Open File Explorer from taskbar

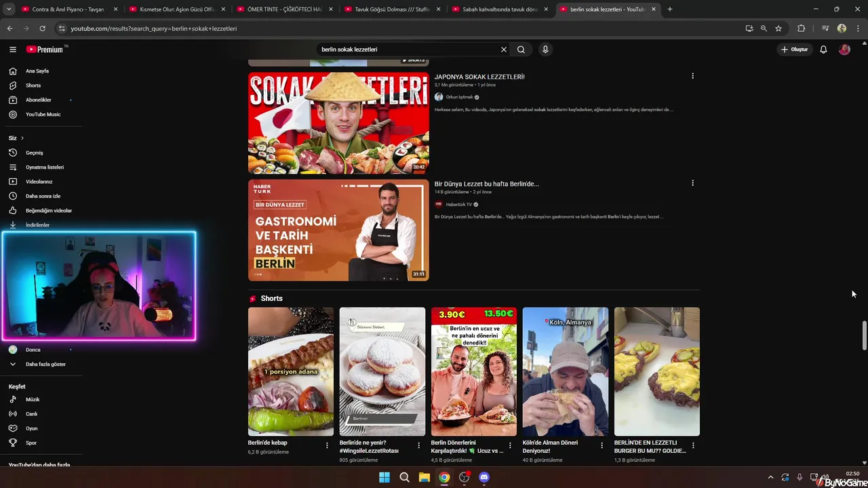tap(424, 477)
